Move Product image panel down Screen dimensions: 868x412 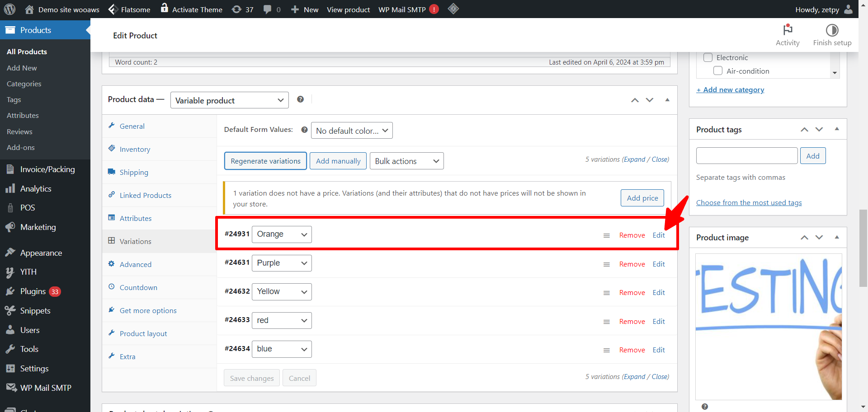(819, 238)
